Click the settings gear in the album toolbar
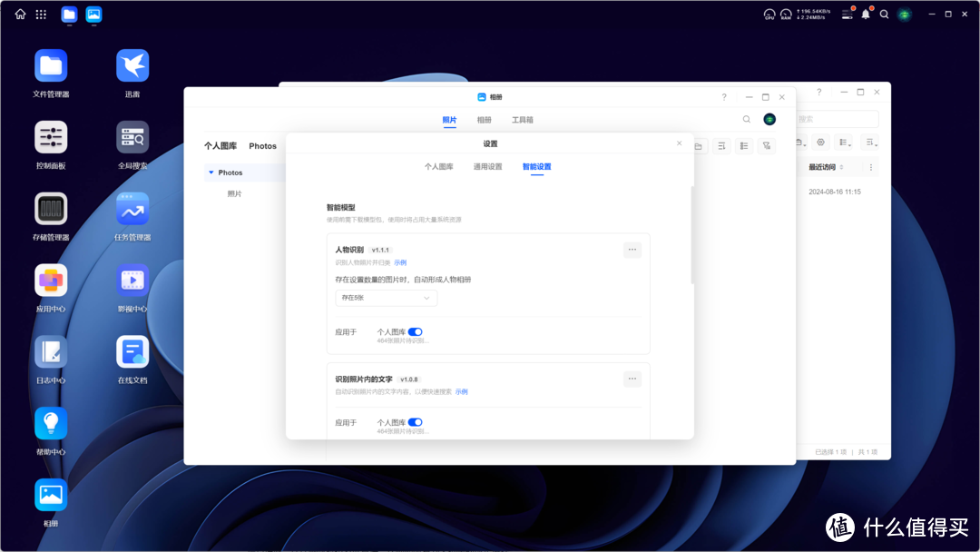This screenshot has height=552, width=980. coord(820,142)
